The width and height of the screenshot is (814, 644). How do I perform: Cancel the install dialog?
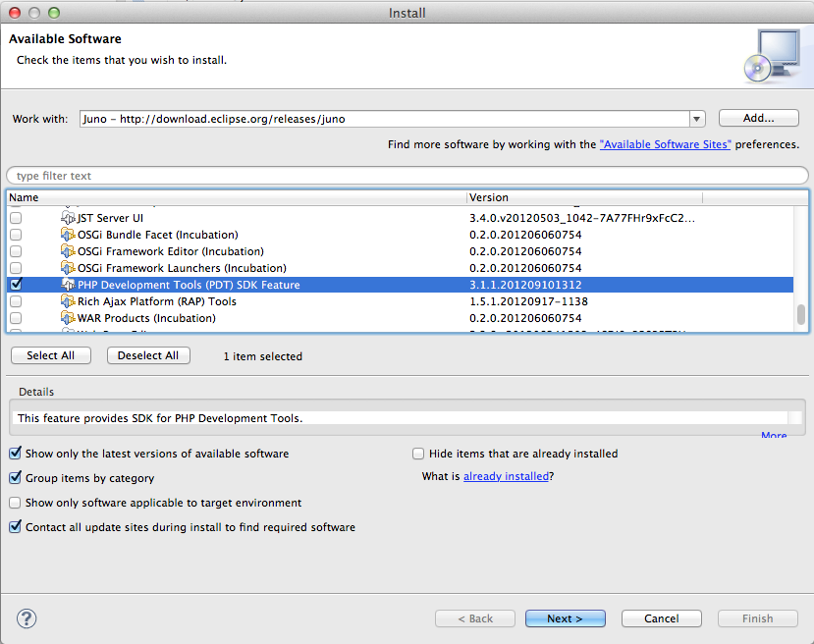(662, 618)
